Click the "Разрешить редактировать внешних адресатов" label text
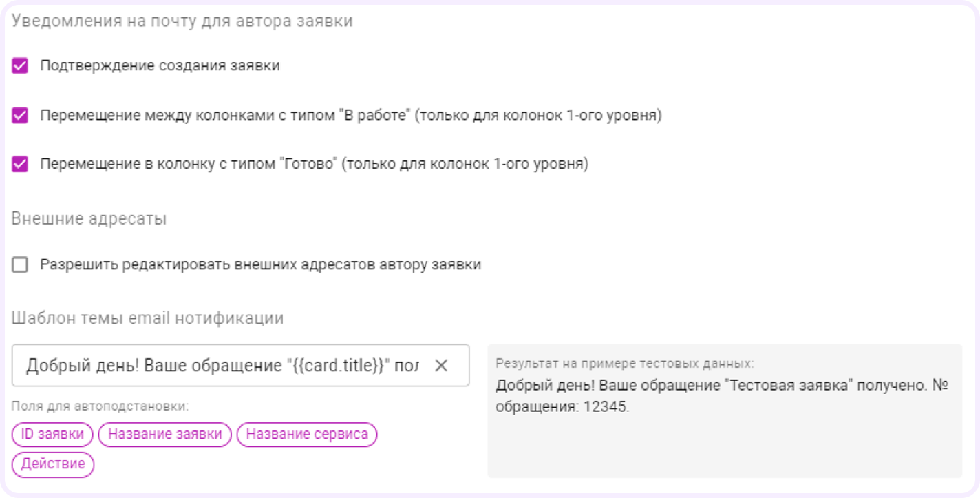The height and width of the screenshot is (498, 980). pos(260,265)
